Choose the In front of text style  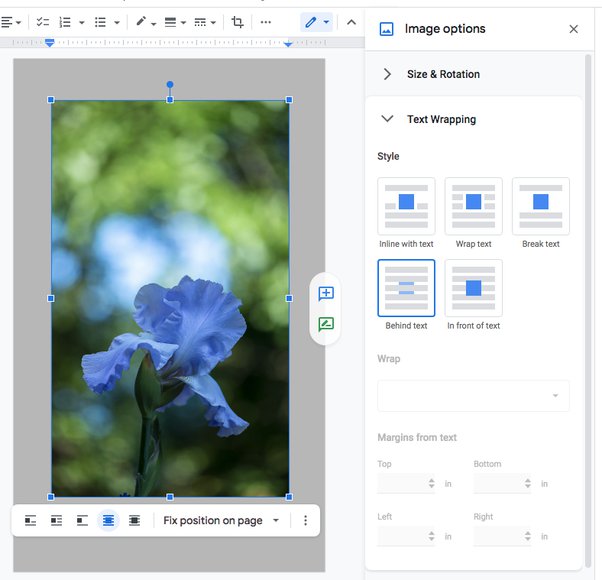click(x=473, y=288)
